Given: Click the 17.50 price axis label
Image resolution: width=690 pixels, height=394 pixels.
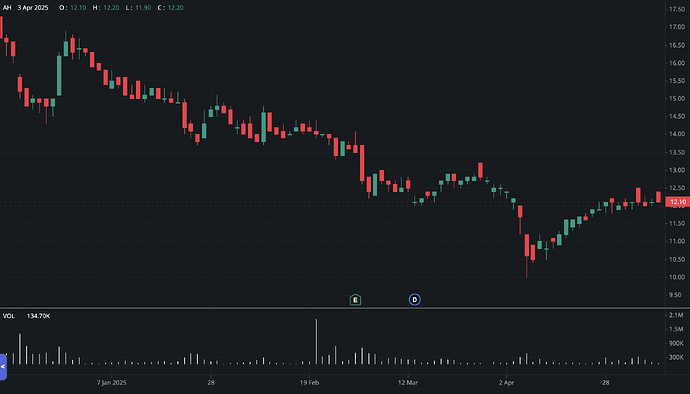Looking at the screenshot, I should (x=677, y=9).
